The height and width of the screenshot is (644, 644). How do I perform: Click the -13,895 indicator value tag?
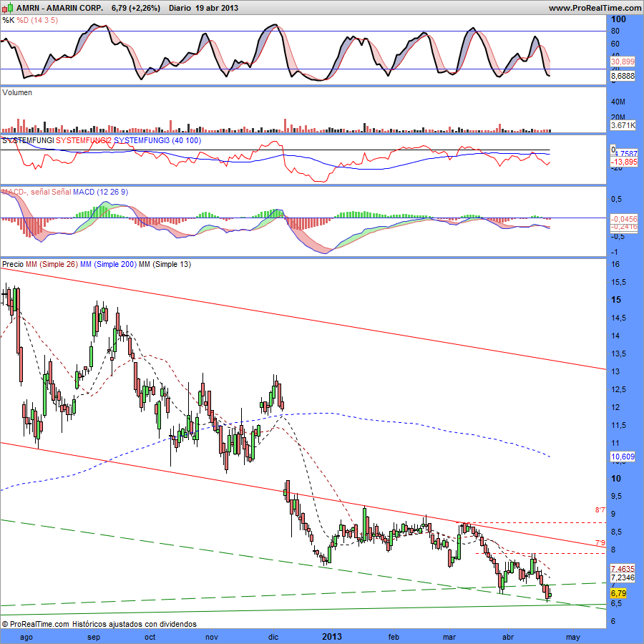point(624,162)
